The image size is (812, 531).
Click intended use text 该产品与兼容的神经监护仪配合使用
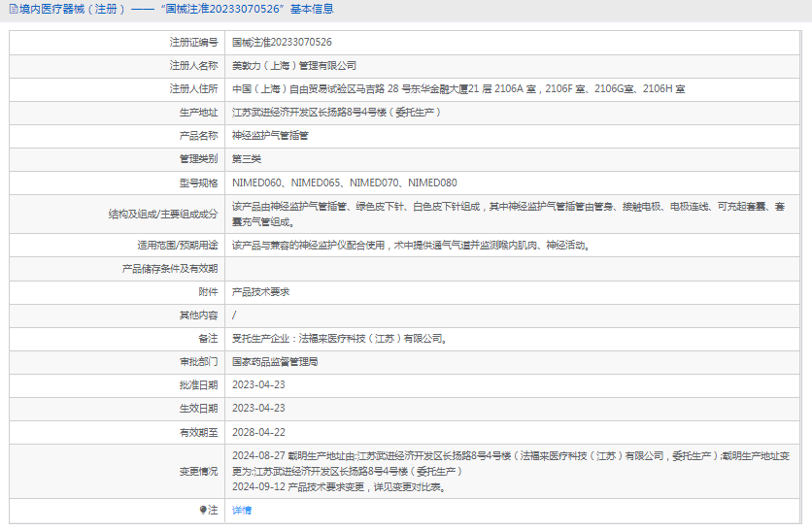(x=411, y=246)
